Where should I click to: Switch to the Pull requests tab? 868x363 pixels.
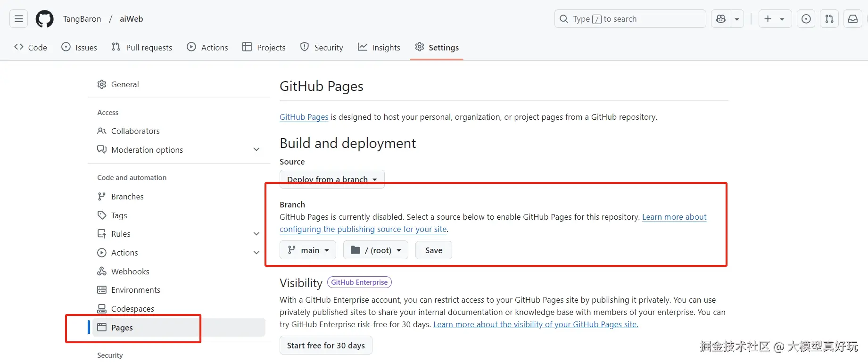click(x=142, y=47)
